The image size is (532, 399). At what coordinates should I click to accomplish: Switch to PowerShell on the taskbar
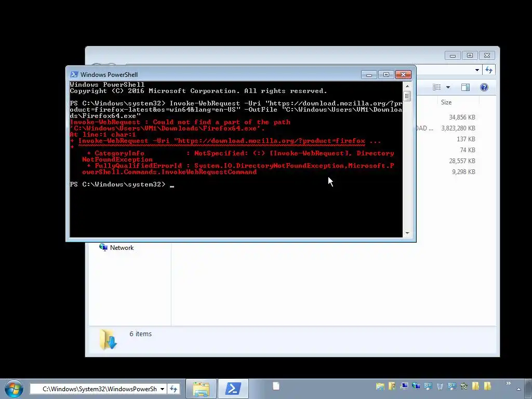click(x=233, y=389)
